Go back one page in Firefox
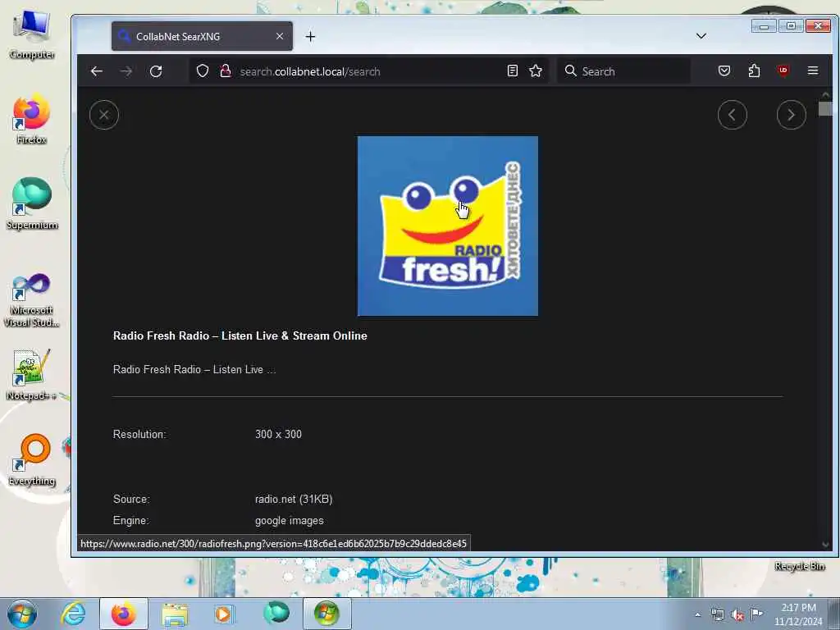840x630 pixels. click(97, 71)
